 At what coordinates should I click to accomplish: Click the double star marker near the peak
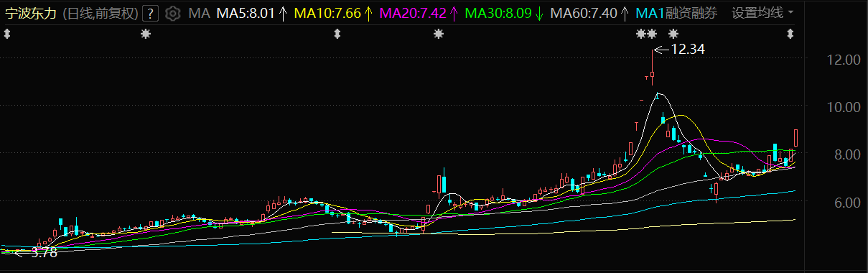pyautogui.click(x=647, y=34)
